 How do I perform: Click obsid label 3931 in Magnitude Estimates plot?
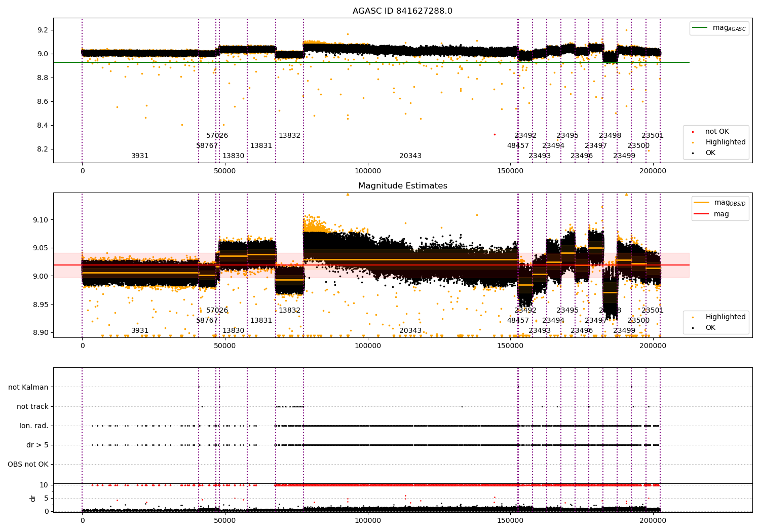point(140,331)
